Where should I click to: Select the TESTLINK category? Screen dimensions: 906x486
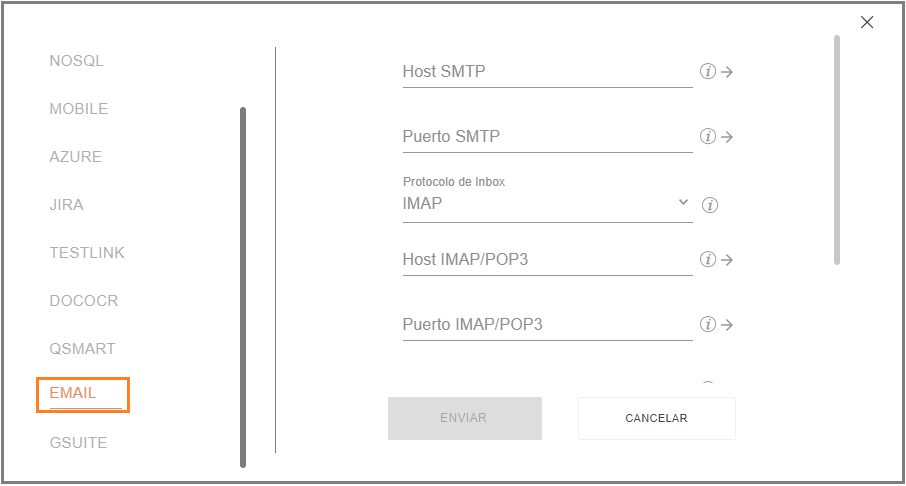[x=87, y=253]
